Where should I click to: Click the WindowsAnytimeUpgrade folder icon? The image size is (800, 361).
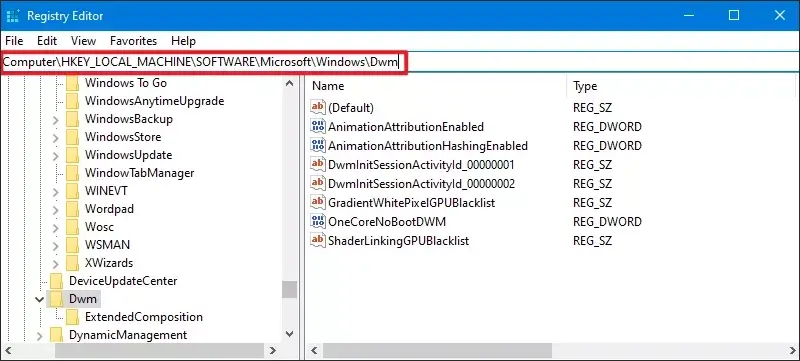coord(72,100)
